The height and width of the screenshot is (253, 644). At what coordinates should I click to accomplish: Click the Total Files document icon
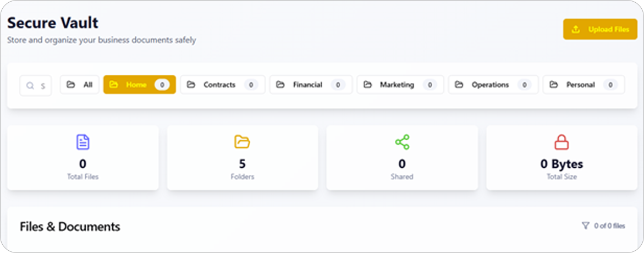tap(82, 142)
